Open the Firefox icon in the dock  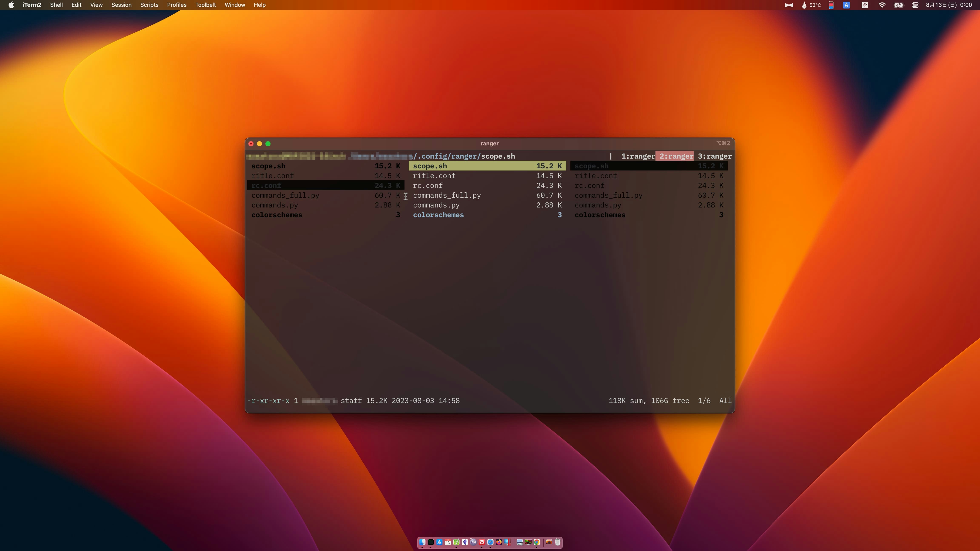(x=499, y=542)
